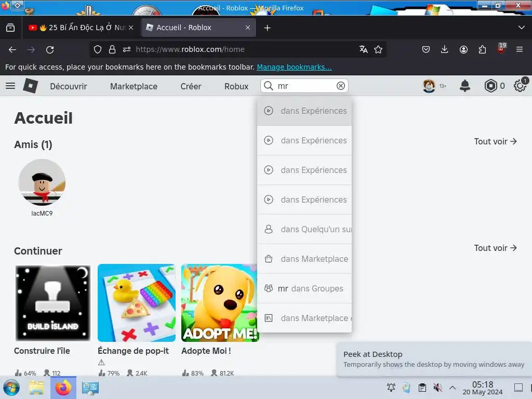
Task: Open tracking protection shield icon
Action: point(98,49)
